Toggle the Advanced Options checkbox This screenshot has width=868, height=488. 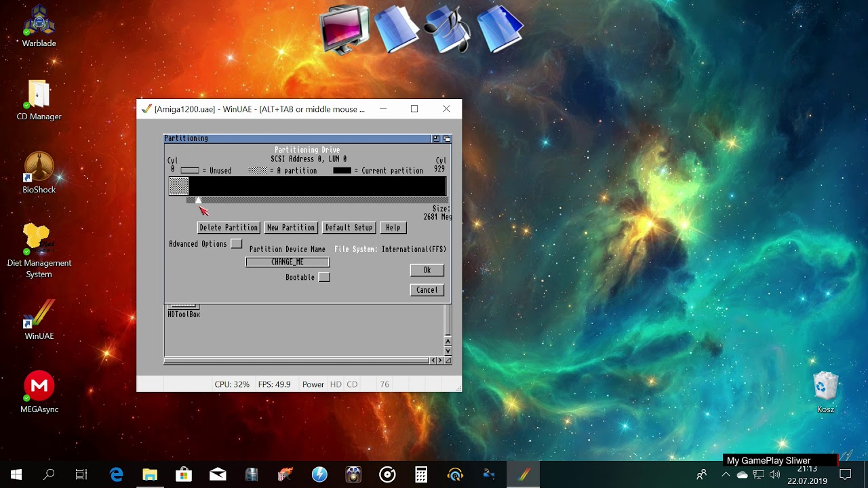click(236, 243)
